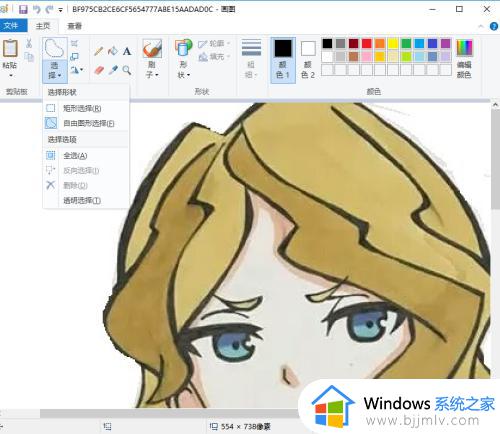This screenshot has height=434, width=500.
Task: Expand the Brushes dropdown arrow
Action: click(x=156, y=75)
